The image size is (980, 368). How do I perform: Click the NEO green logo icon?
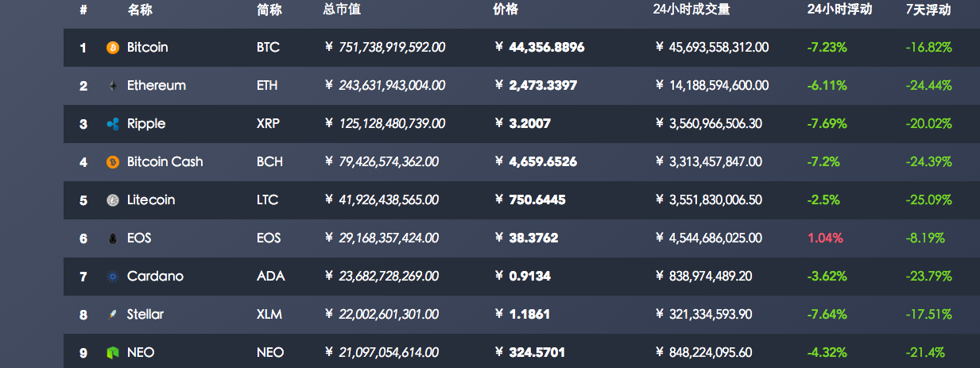112,353
